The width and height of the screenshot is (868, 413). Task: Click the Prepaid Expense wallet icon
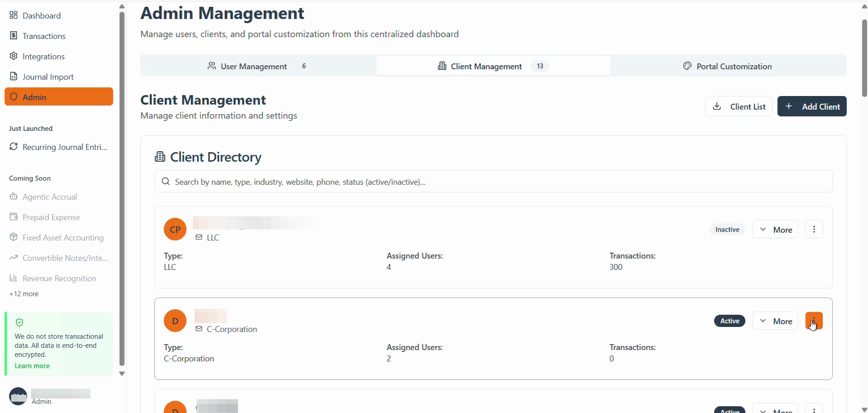pos(14,217)
